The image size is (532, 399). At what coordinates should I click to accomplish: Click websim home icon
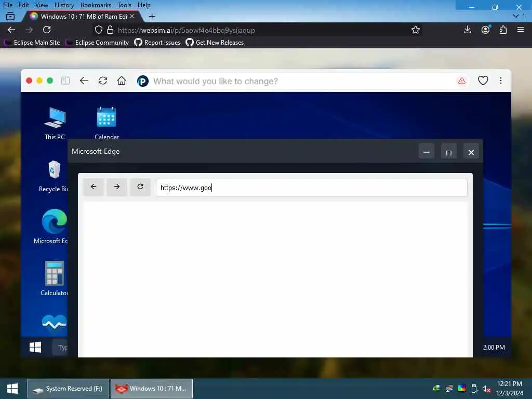[122, 81]
